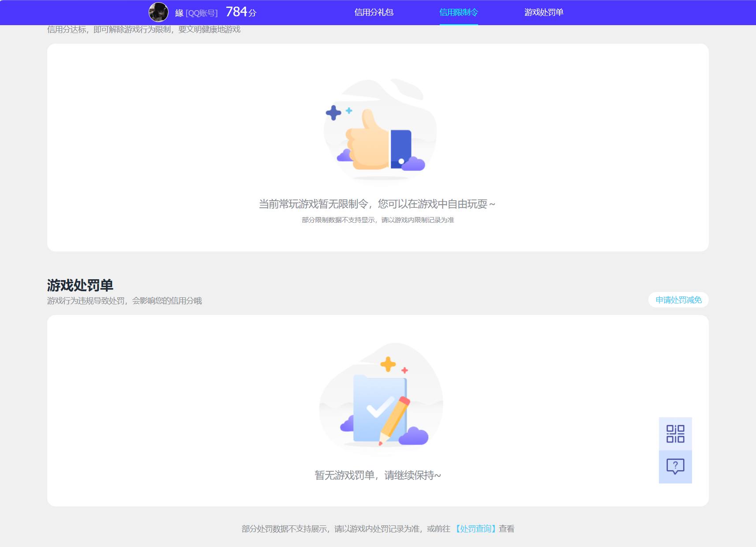This screenshot has height=547, width=756.
Task: Open the help question bubble icon
Action: (x=675, y=467)
